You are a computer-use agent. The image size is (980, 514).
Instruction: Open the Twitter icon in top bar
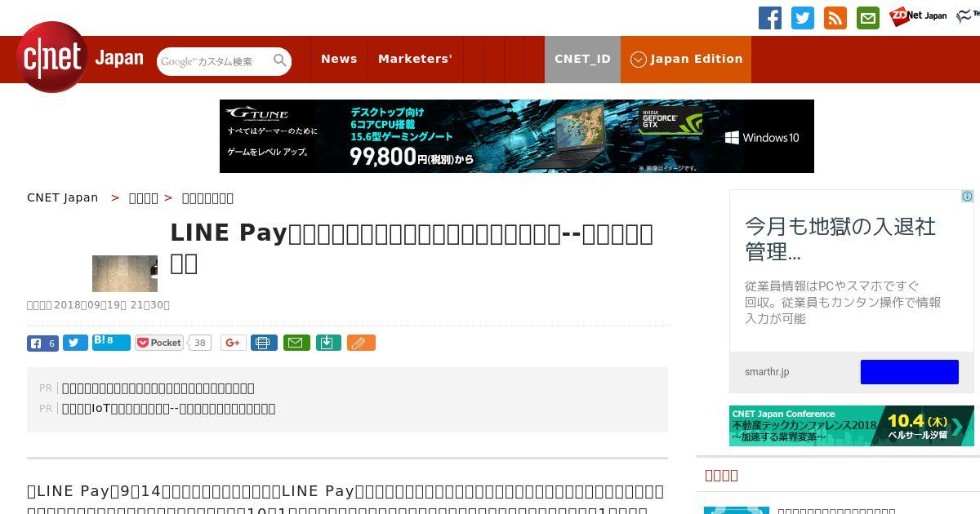803,18
